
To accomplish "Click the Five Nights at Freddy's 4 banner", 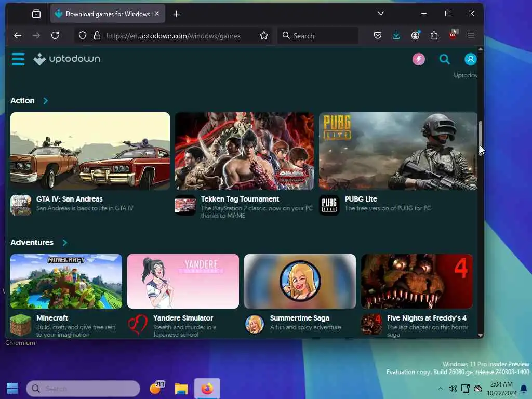I will pyautogui.click(x=417, y=281).
